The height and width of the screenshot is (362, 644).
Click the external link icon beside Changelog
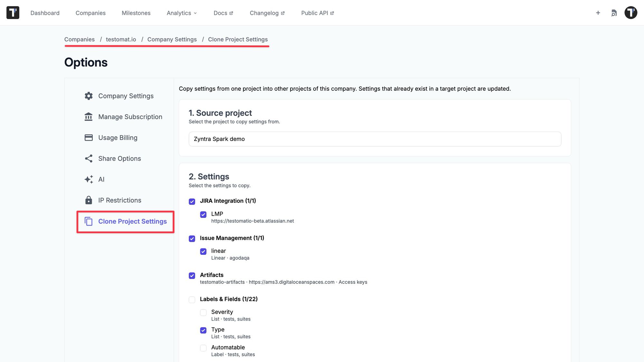pyautogui.click(x=283, y=13)
